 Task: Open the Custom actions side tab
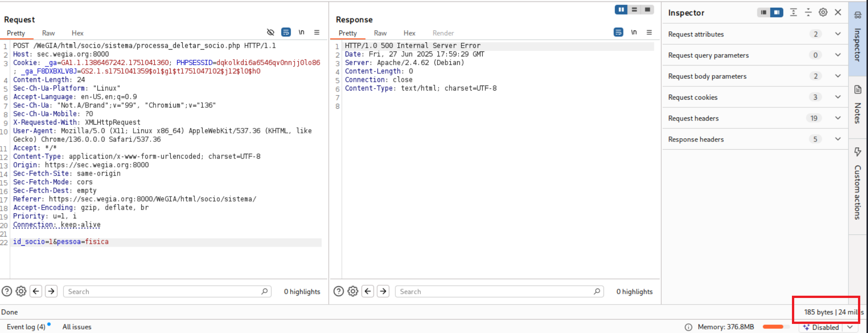(858, 187)
